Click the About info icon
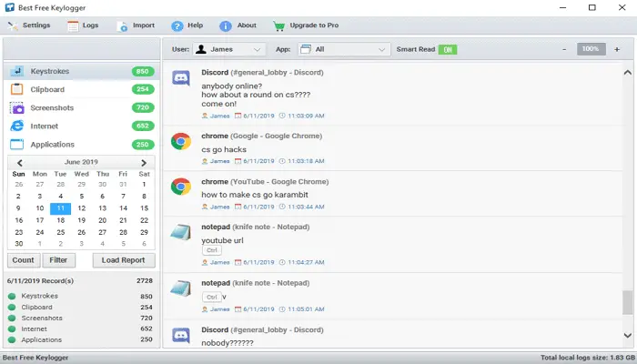This screenshot has height=364, width=637. point(226,26)
